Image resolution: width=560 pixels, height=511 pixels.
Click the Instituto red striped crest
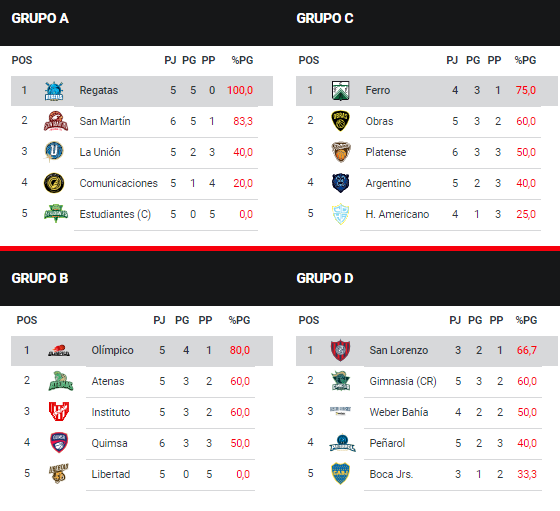[59, 412]
